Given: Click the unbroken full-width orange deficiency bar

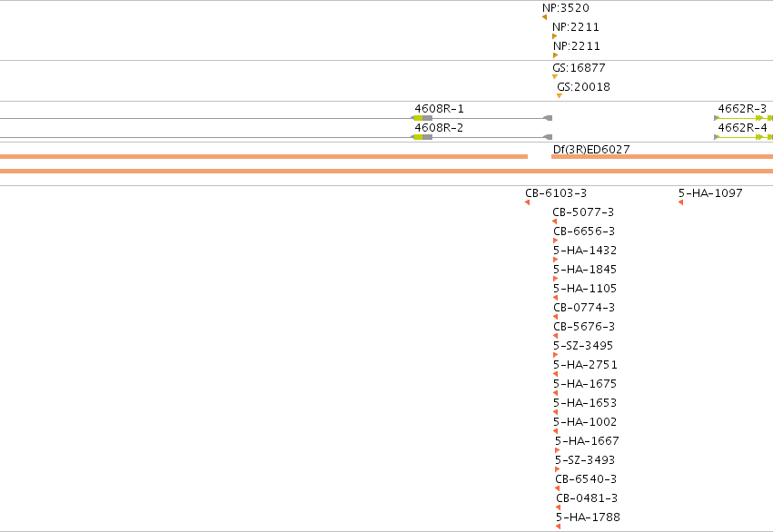Looking at the screenshot, I should [387, 171].
